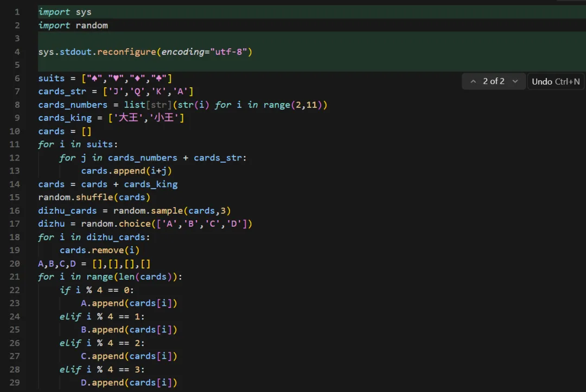Click the 'for i in suits:' line
Screen dimensions: 586x392
(78, 144)
